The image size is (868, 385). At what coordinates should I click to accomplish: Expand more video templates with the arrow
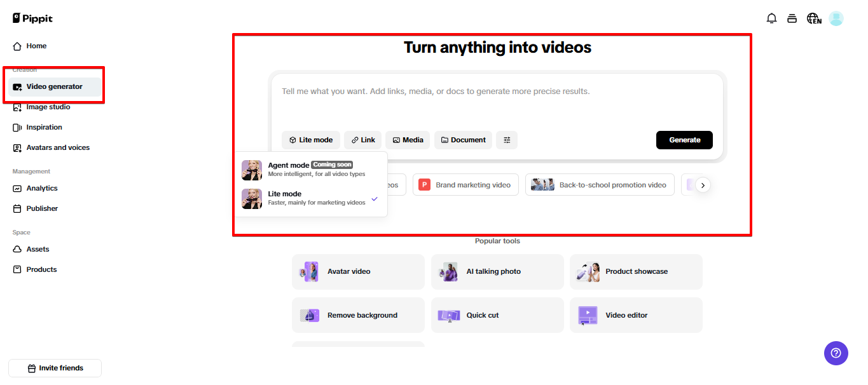click(x=702, y=184)
